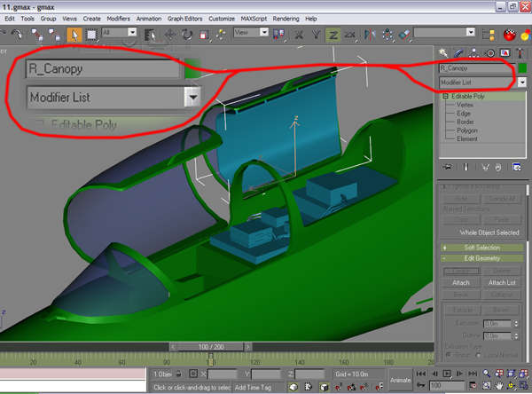This screenshot has height=394, width=532.
Task: Switch to the Utilities hammer panel
Action: (x=520, y=52)
